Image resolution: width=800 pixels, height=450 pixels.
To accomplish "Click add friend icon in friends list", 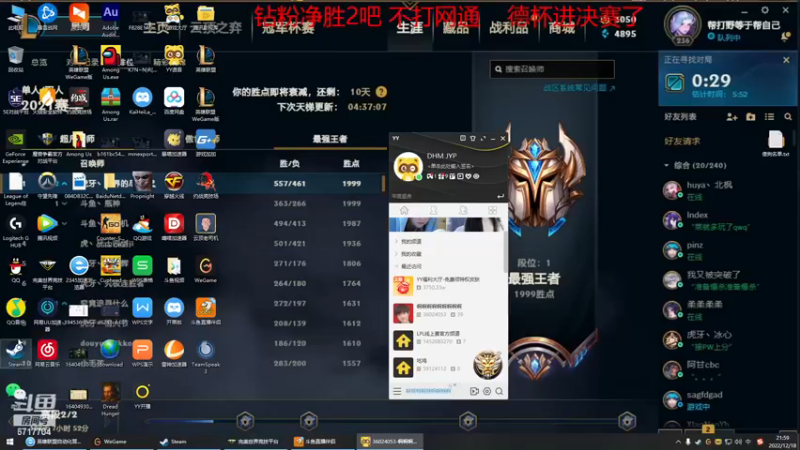I will [732, 117].
